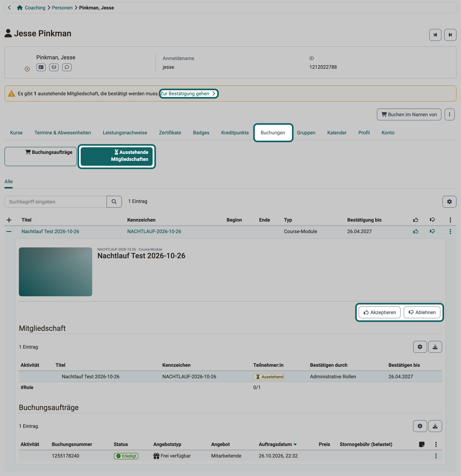Open more actions beside Buchen im Namen von

click(449, 114)
